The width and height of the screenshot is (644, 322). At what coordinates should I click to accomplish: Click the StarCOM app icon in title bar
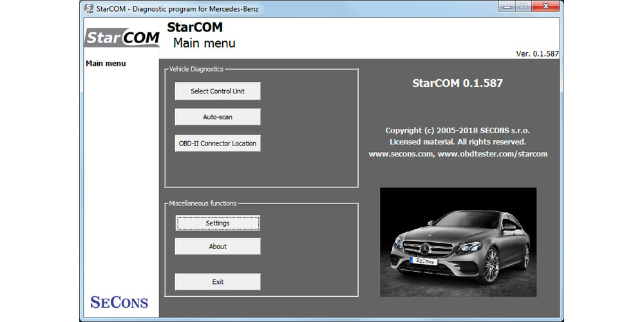pos(89,8)
